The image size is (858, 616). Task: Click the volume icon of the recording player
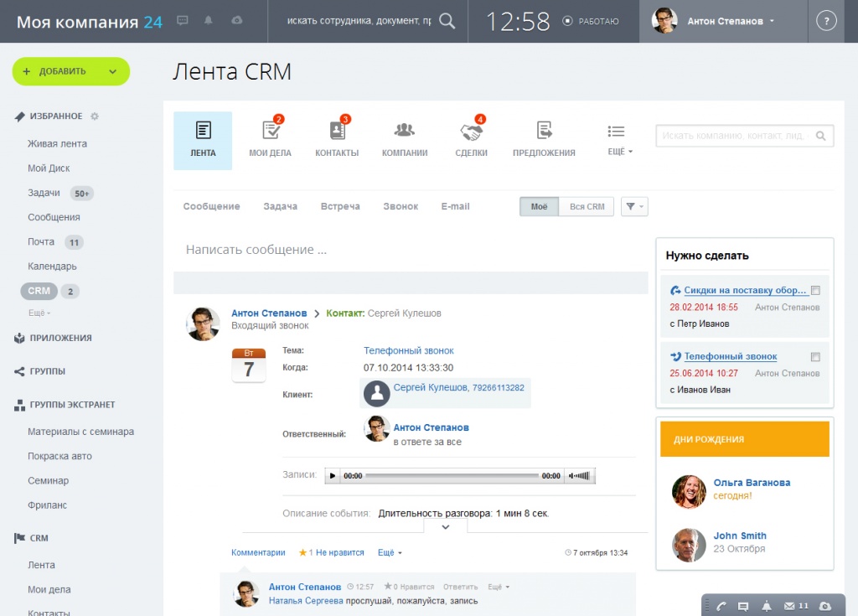580,476
